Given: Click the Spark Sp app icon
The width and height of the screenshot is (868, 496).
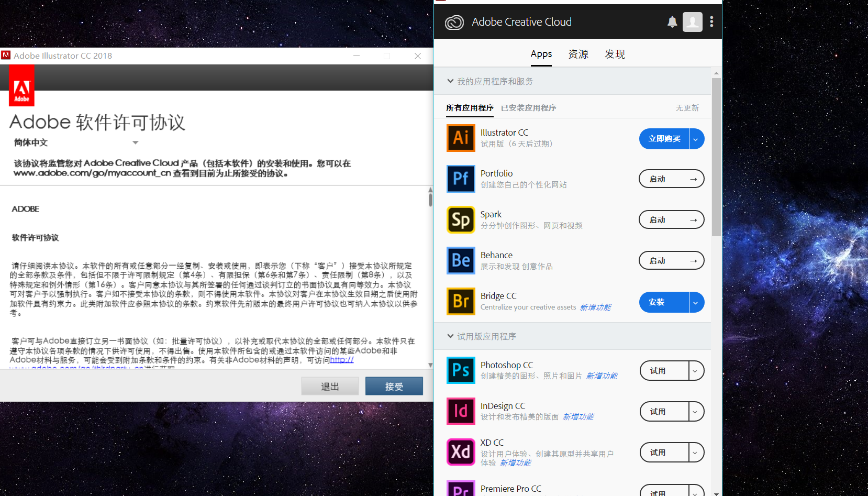Looking at the screenshot, I should pyautogui.click(x=461, y=219).
